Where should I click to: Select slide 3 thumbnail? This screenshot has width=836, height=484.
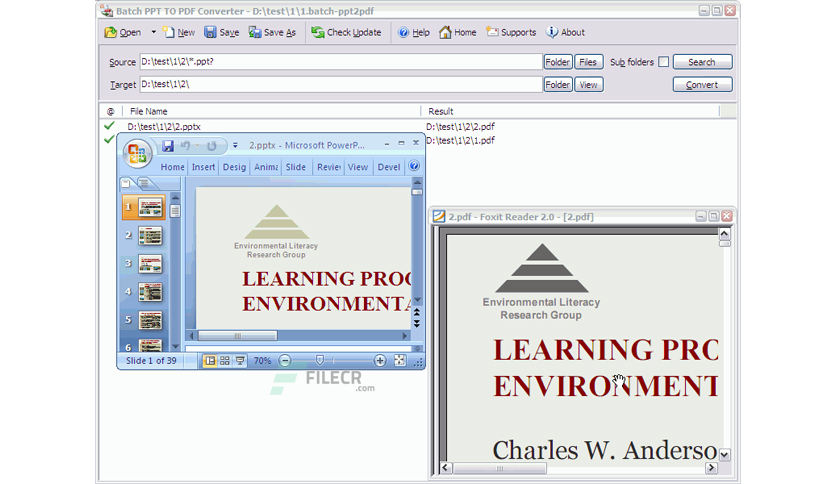(150, 264)
